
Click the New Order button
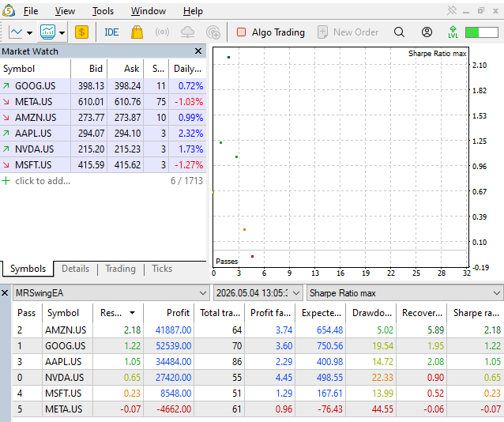(x=348, y=32)
